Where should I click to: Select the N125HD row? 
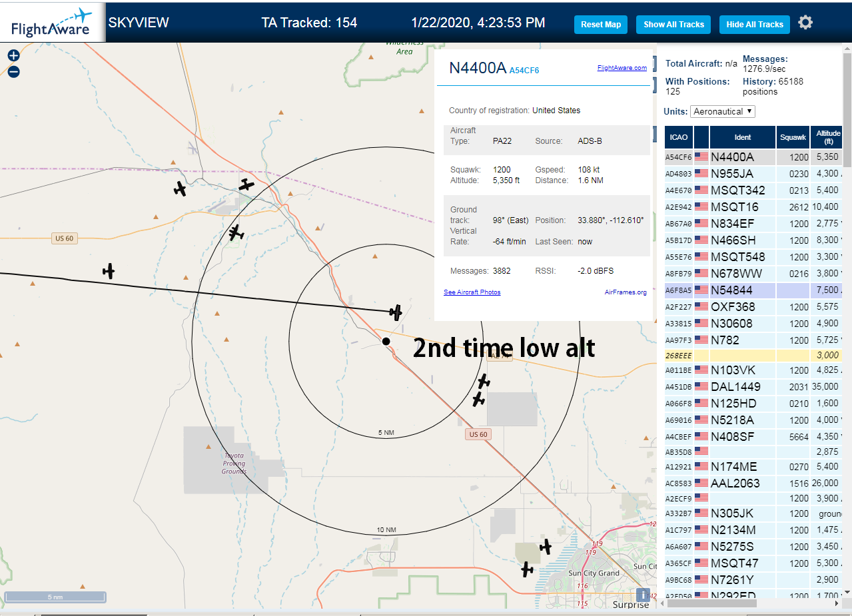point(754,404)
